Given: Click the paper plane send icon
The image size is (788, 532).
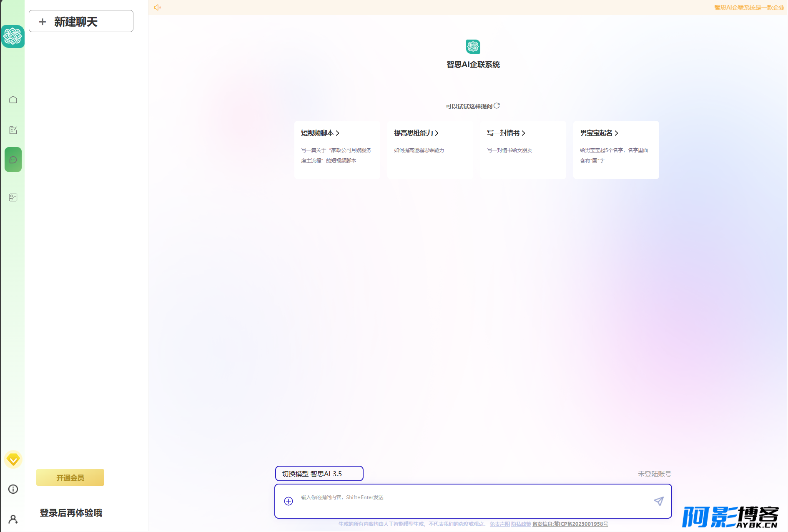Looking at the screenshot, I should (659, 501).
